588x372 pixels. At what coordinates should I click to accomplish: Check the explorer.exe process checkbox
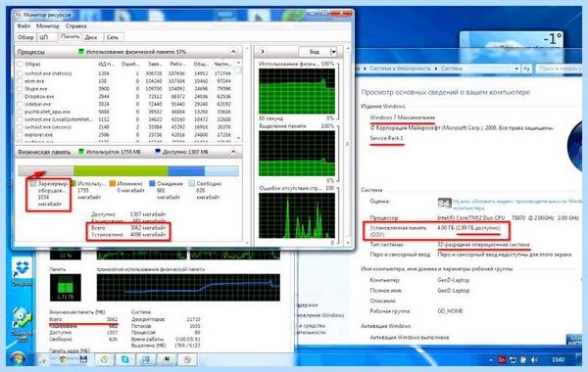click(20, 134)
